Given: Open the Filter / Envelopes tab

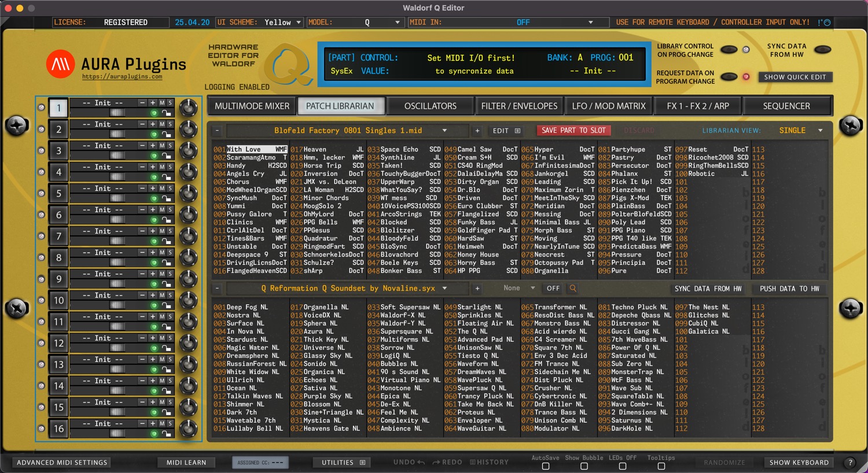Looking at the screenshot, I should 520,106.
